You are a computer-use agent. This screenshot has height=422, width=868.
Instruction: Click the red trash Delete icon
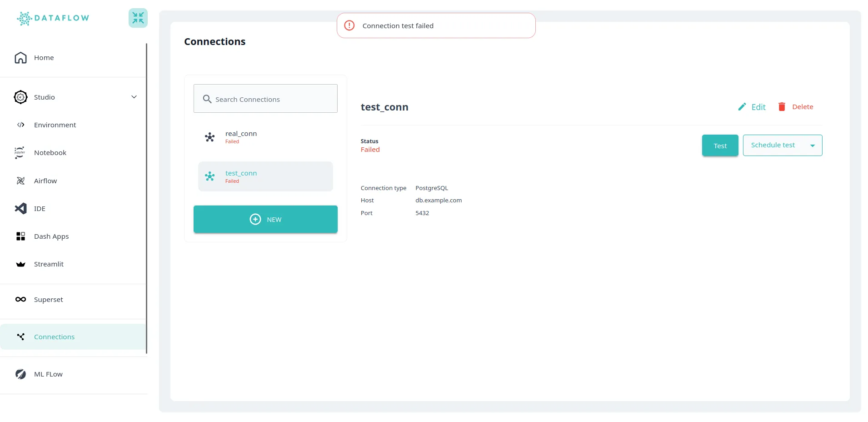pyautogui.click(x=782, y=107)
